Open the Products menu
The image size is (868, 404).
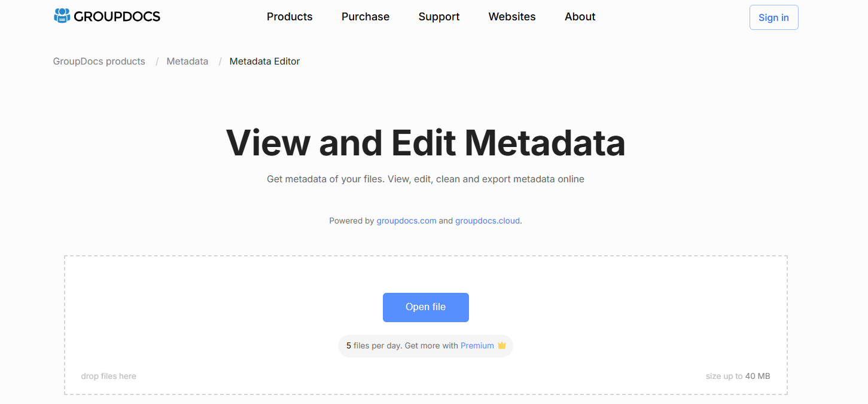point(290,17)
